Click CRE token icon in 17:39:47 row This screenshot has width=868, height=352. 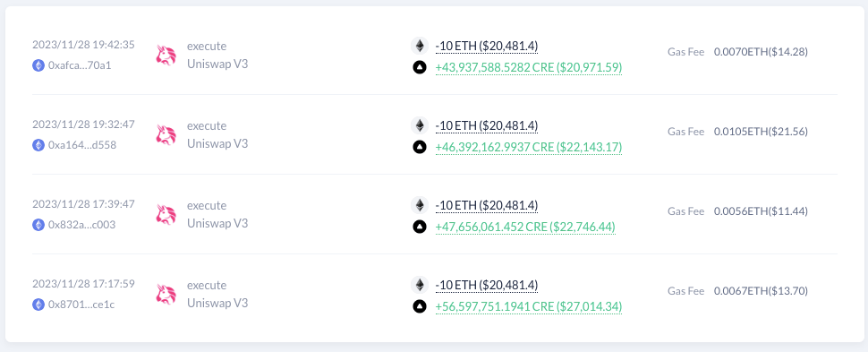[420, 227]
